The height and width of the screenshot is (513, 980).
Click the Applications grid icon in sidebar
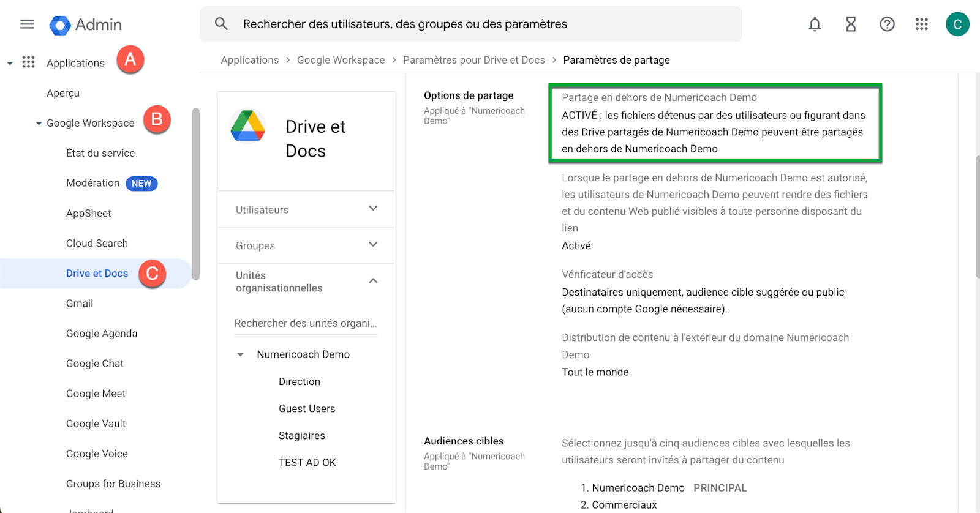(x=28, y=62)
